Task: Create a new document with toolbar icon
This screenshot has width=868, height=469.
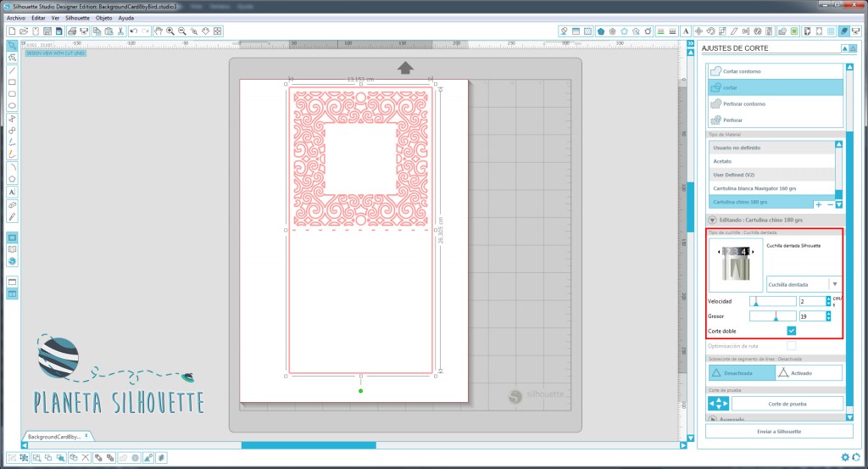Action: pyautogui.click(x=12, y=31)
